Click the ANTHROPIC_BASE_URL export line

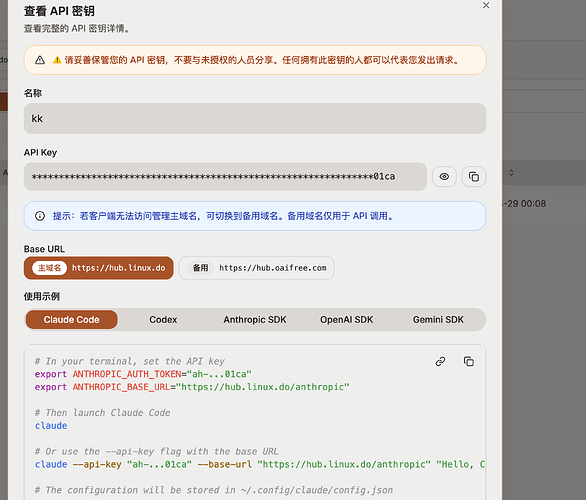coord(192,387)
